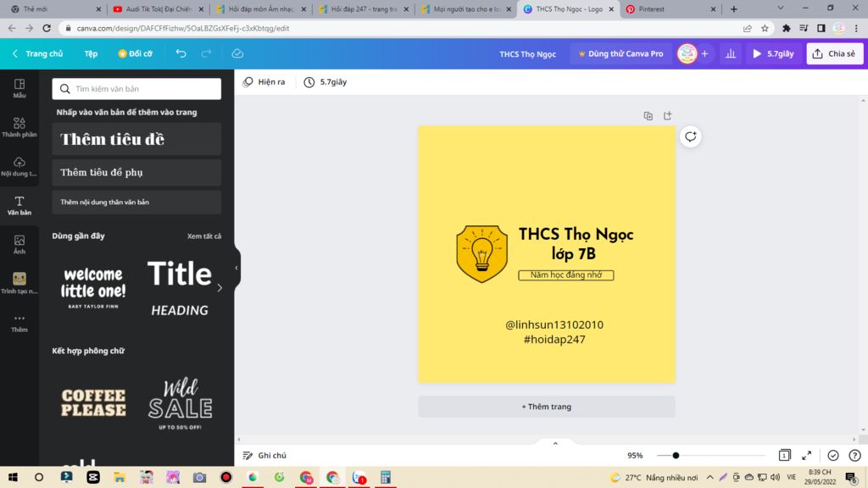The image size is (868, 488).
Task: Duplicate the page using the copy icon
Action: coord(648,115)
